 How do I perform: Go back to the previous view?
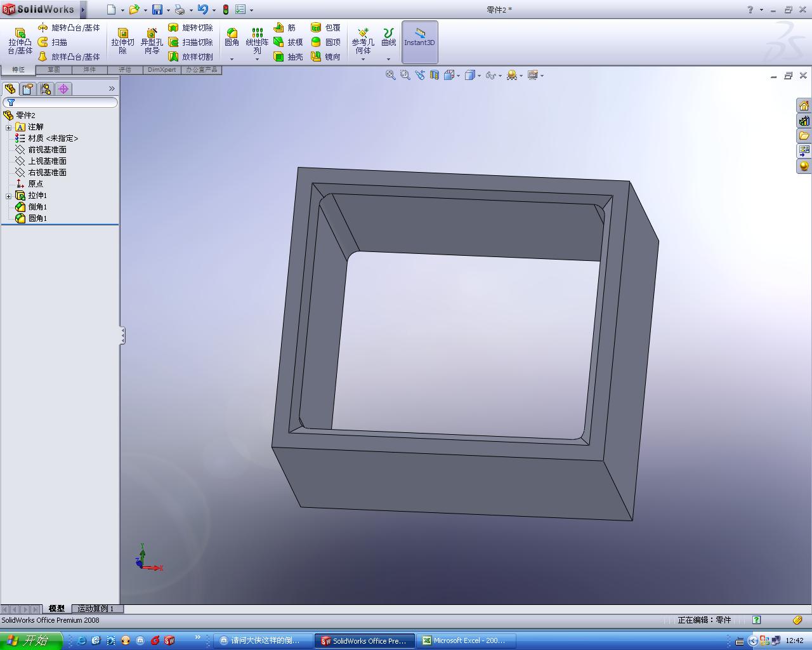(x=420, y=75)
